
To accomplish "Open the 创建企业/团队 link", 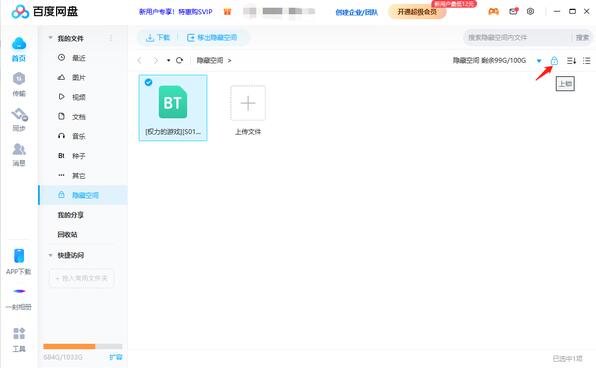I will [x=357, y=12].
